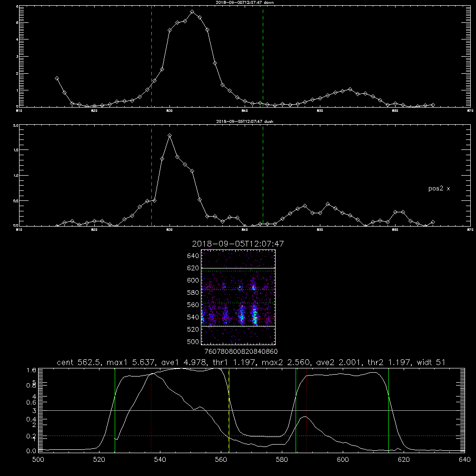Click dawn plot x-axis label 870
This screenshot has height=476, width=476.
[470, 111]
